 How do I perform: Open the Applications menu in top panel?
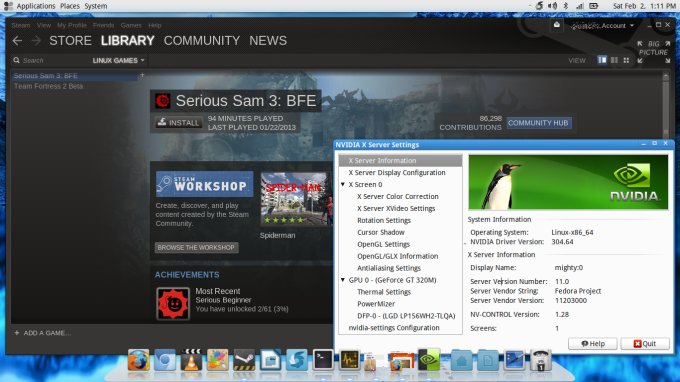pyautogui.click(x=36, y=6)
